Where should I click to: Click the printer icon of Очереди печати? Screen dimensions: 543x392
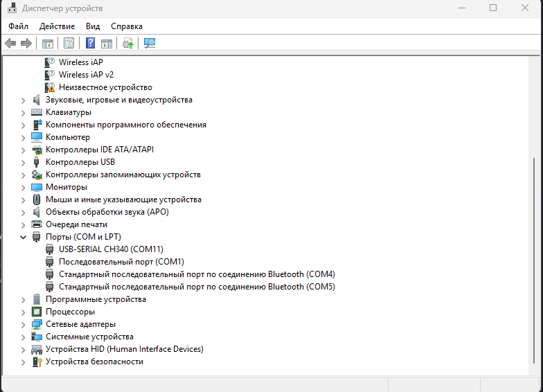tap(36, 224)
